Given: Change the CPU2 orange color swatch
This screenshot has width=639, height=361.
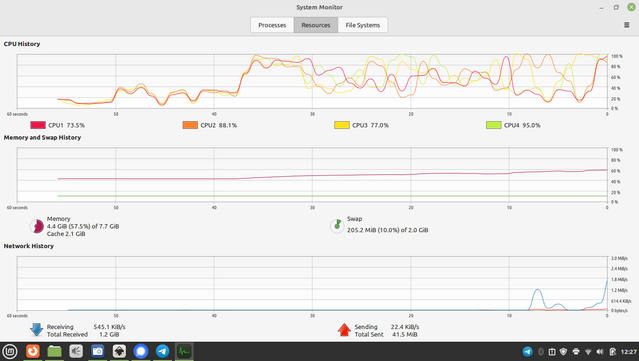Looking at the screenshot, I should (190, 125).
